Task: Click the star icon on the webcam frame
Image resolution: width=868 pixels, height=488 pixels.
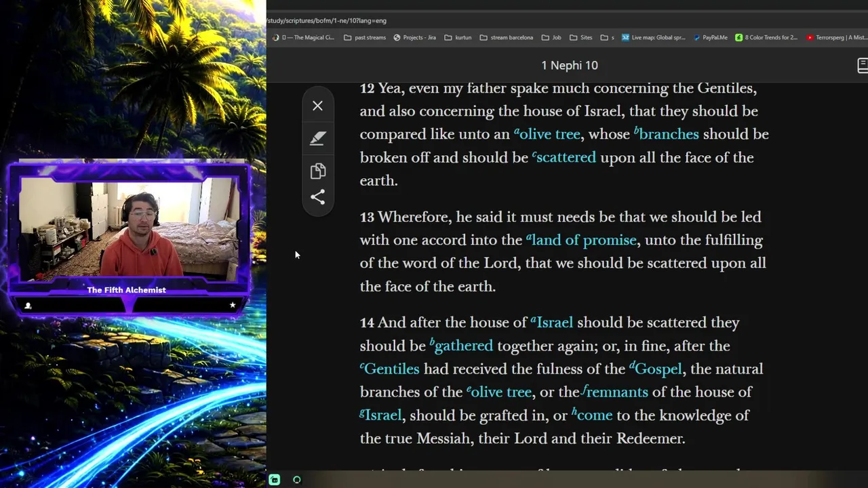Action: [x=233, y=305]
